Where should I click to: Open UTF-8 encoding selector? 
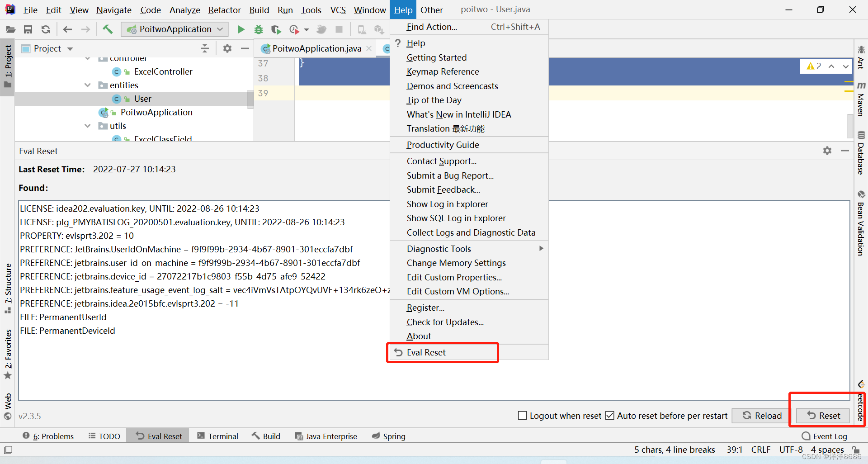point(791,450)
